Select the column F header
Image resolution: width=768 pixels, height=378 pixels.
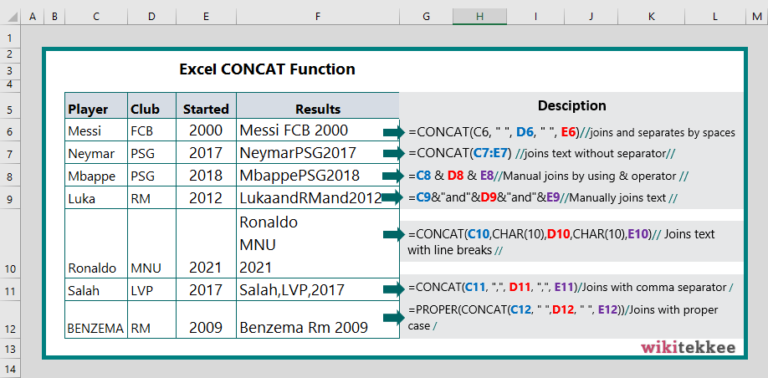(318, 17)
